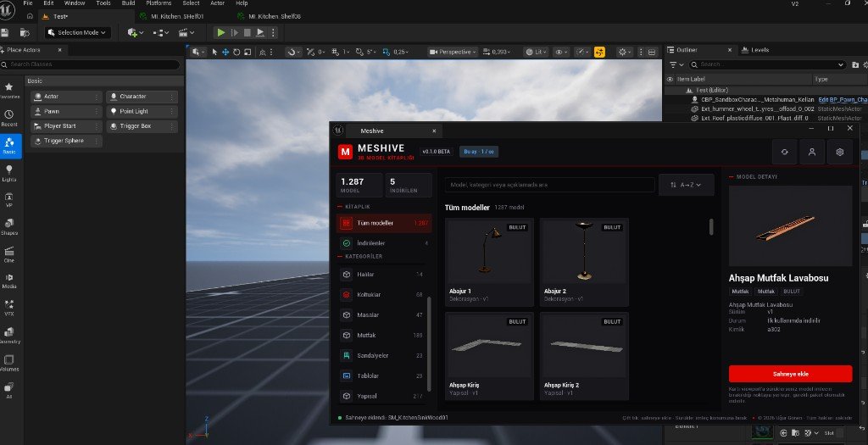Open the Build menu
Viewport: 868px width, 445px height.
tap(129, 3)
